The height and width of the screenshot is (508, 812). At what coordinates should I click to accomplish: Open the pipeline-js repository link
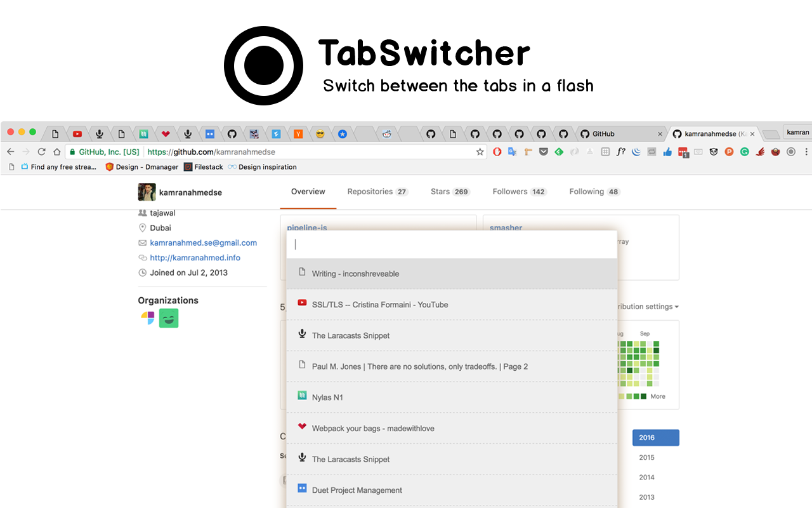point(307,227)
